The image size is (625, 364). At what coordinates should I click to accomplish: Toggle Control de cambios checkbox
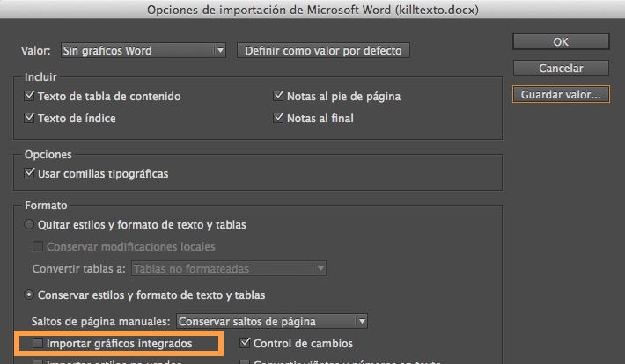245,343
